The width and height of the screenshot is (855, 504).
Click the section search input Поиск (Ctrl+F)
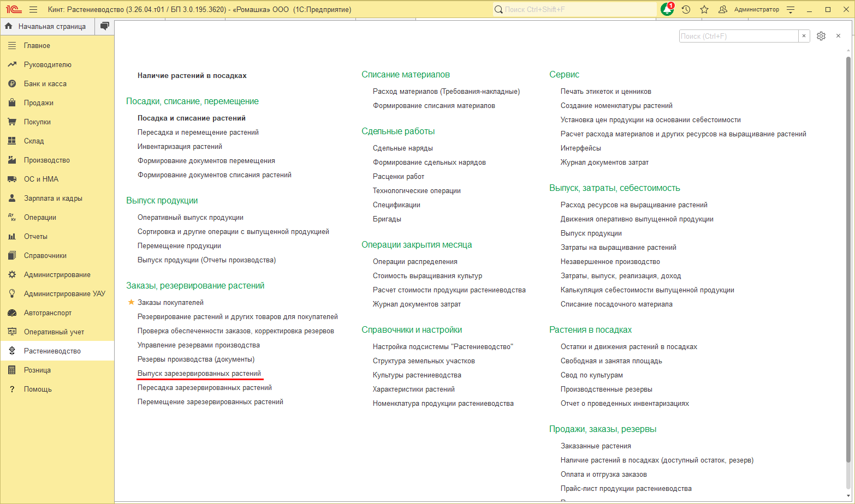[739, 36]
